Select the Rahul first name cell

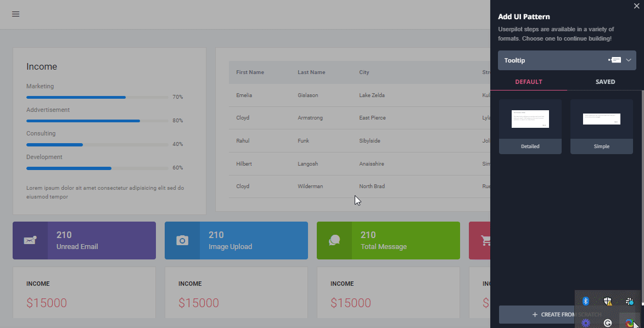[243, 141]
